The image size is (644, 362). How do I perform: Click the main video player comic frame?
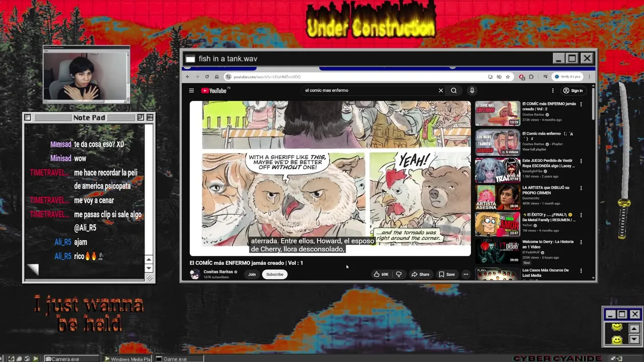tap(330, 178)
